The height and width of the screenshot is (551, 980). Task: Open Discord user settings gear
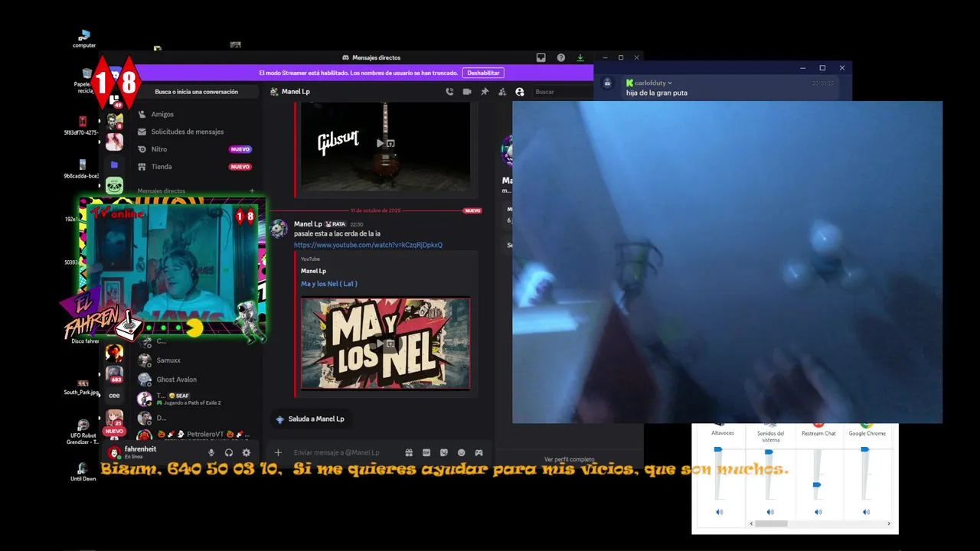click(x=246, y=452)
